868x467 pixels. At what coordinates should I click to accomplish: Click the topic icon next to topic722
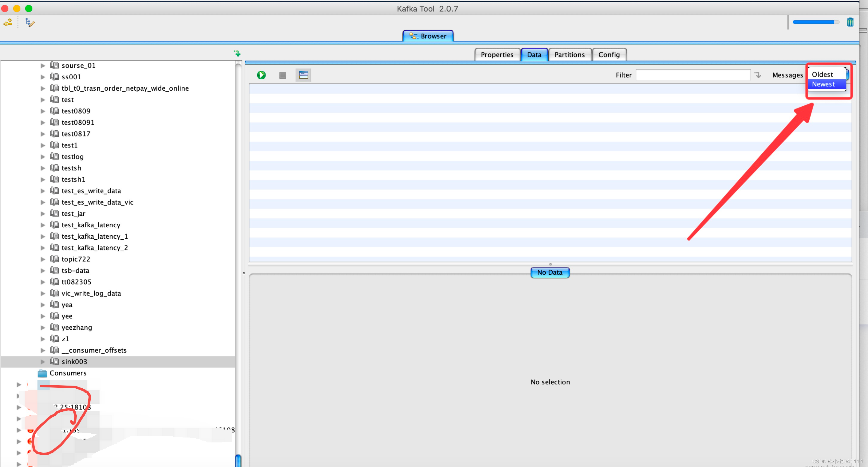[54, 259]
